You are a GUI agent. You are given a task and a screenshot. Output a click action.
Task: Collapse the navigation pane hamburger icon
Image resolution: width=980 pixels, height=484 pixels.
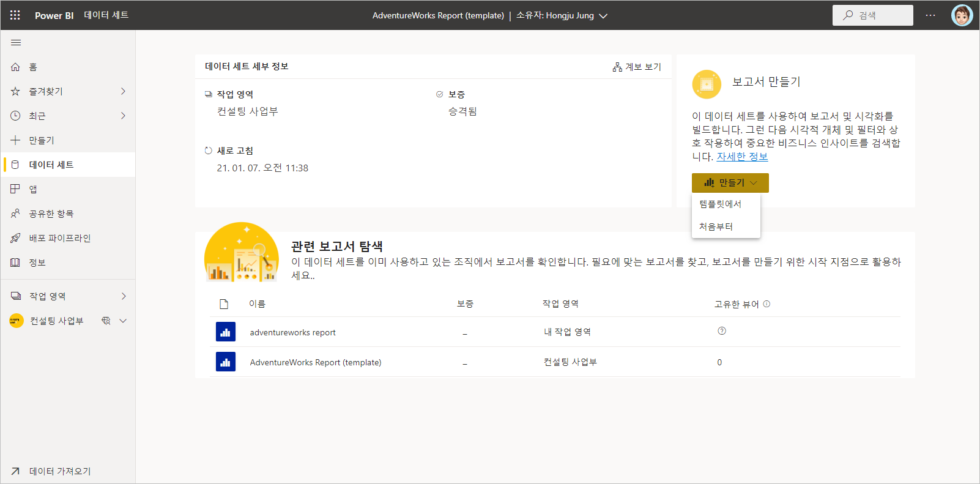(16, 42)
